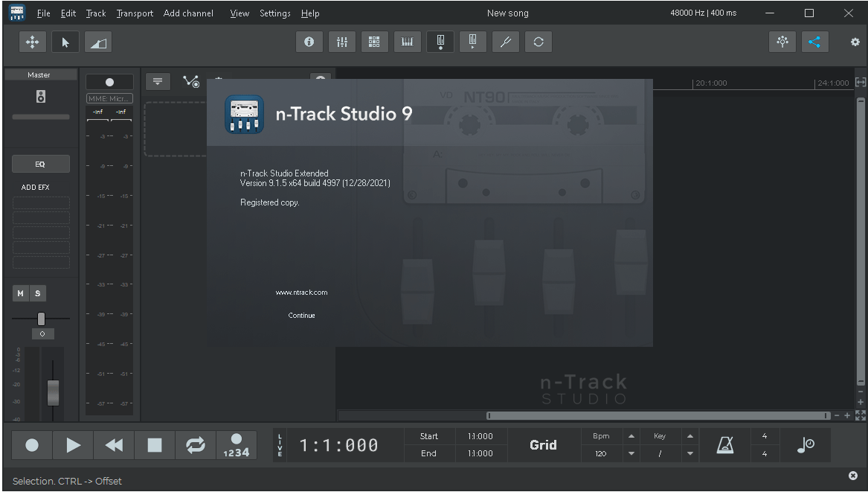The image size is (868, 492).
Task: Lower the Key with the down arrow
Action: (x=689, y=453)
